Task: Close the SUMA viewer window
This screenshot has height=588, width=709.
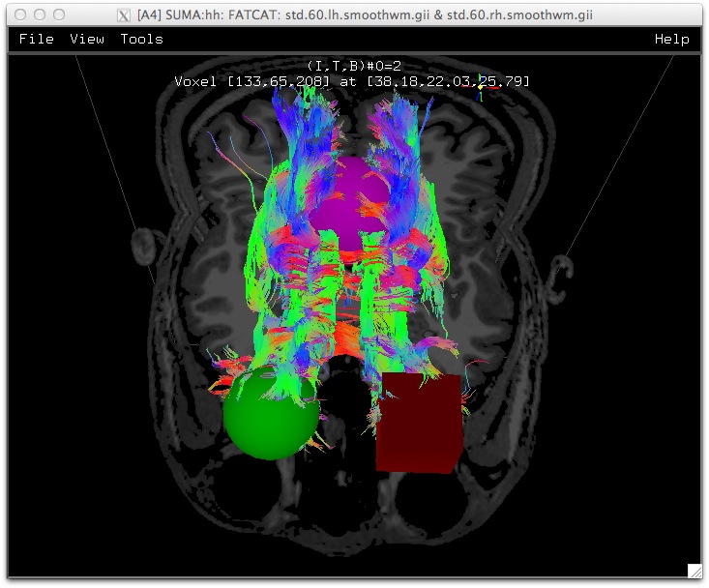Action: (x=19, y=15)
